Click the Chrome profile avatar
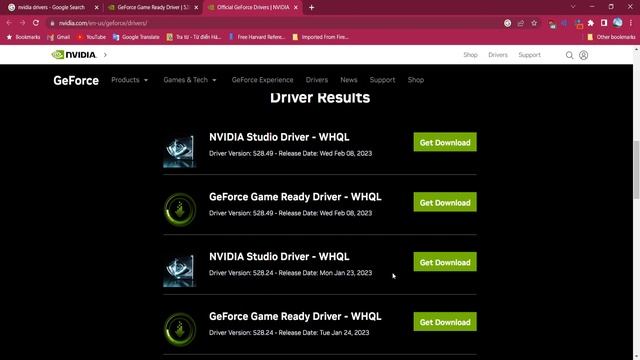This screenshot has width=640, height=360. point(618,23)
